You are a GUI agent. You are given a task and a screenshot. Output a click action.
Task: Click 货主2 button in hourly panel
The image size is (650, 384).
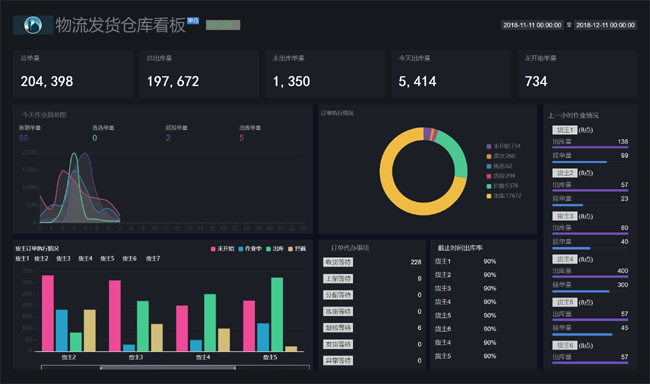pyautogui.click(x=565, y=173)
